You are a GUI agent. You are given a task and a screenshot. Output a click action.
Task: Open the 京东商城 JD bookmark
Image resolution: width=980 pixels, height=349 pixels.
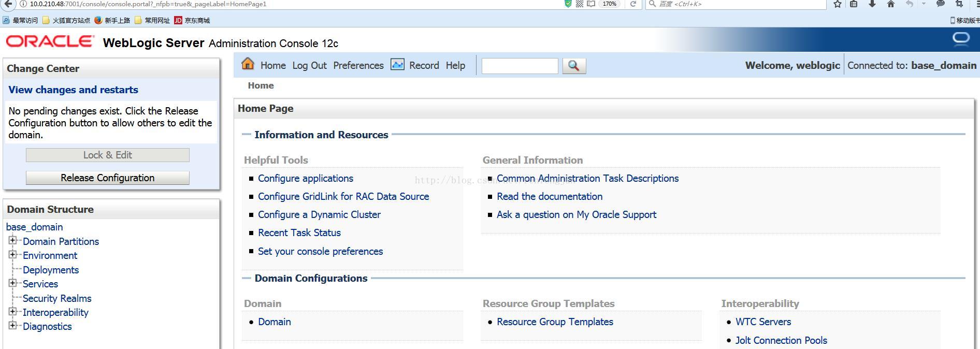[192, 20]
